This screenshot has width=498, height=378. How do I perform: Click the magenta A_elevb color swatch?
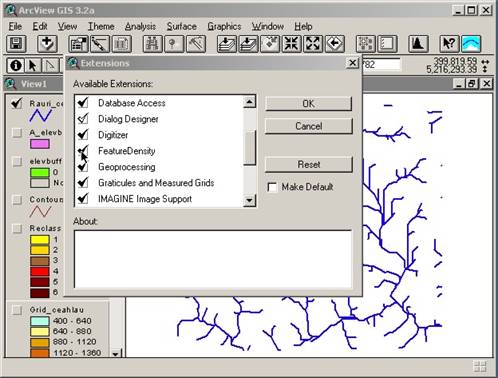coord(40,144)
